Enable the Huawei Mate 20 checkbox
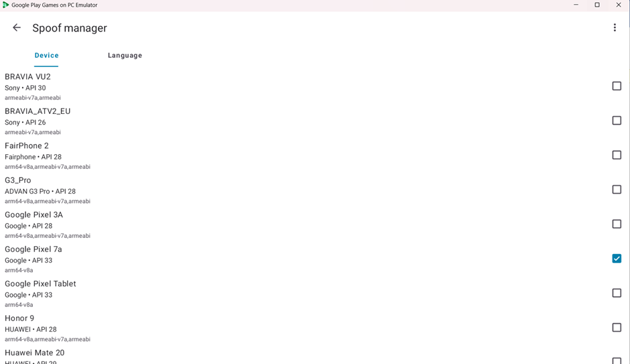This screenshot has height=364, width=630. coord(617,361)
